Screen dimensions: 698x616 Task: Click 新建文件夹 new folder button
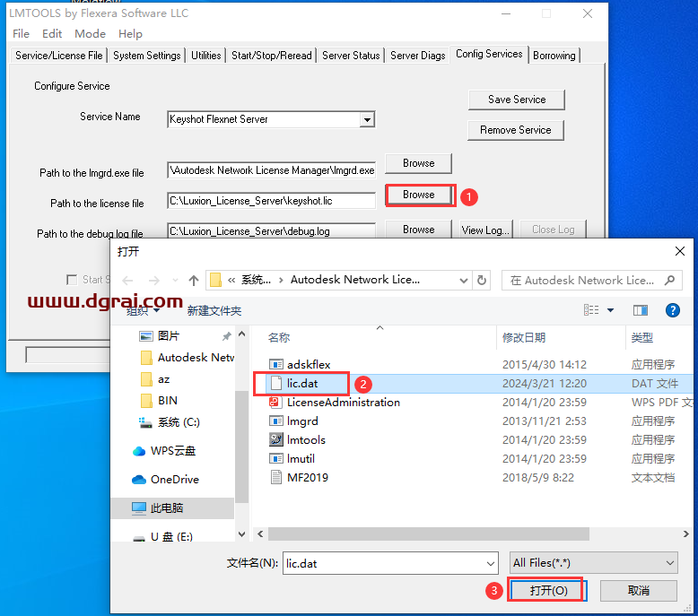[214, 310]
